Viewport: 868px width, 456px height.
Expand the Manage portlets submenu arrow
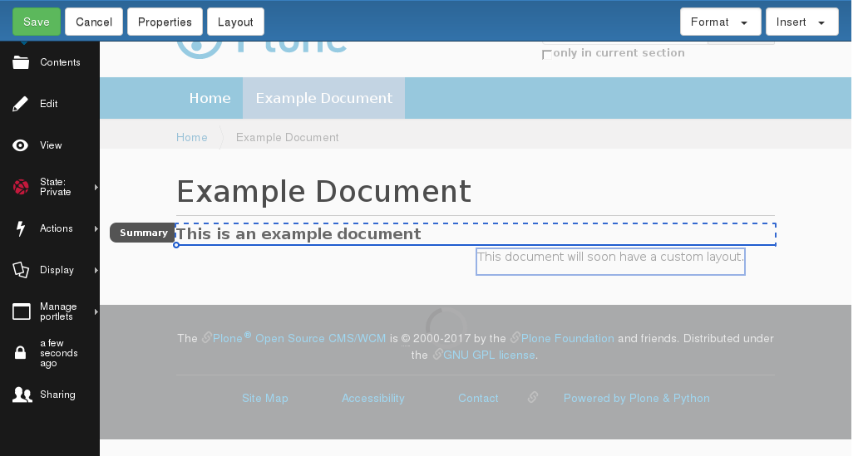point(96,311)
